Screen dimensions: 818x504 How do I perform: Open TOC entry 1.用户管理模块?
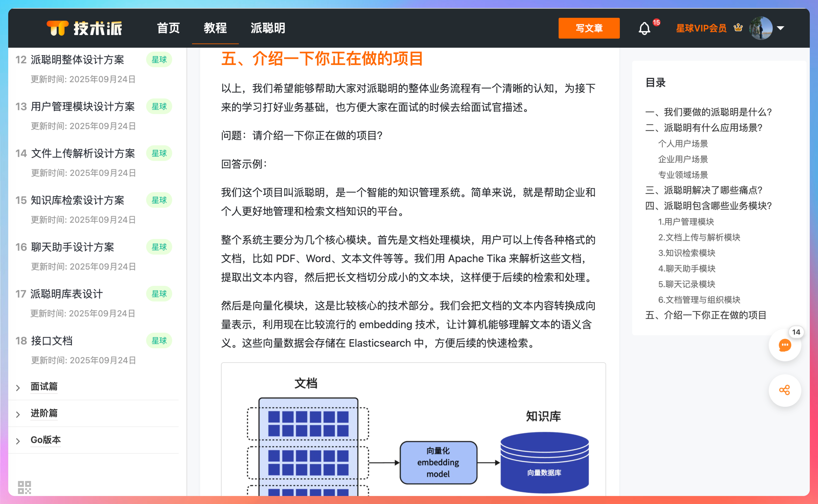click(686, 222)
